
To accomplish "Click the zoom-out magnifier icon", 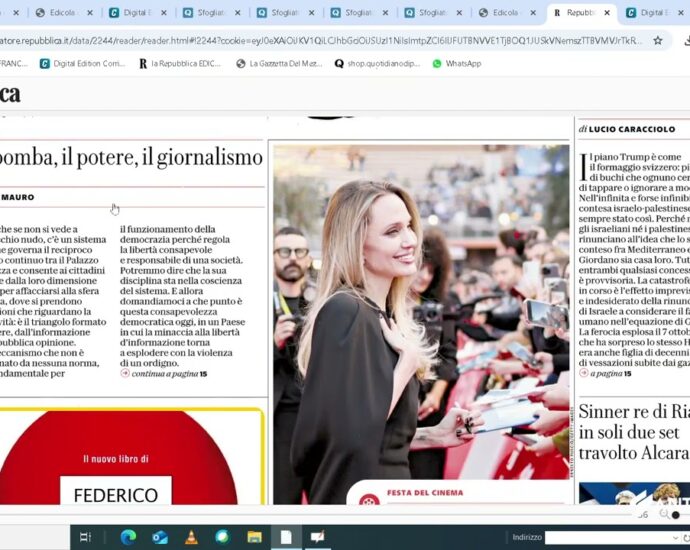I will click(665, 514).
